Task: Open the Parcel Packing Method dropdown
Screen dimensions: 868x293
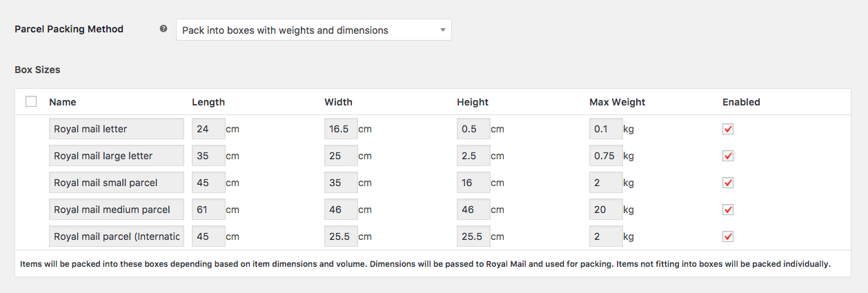Action: click(x=314, y=30)
